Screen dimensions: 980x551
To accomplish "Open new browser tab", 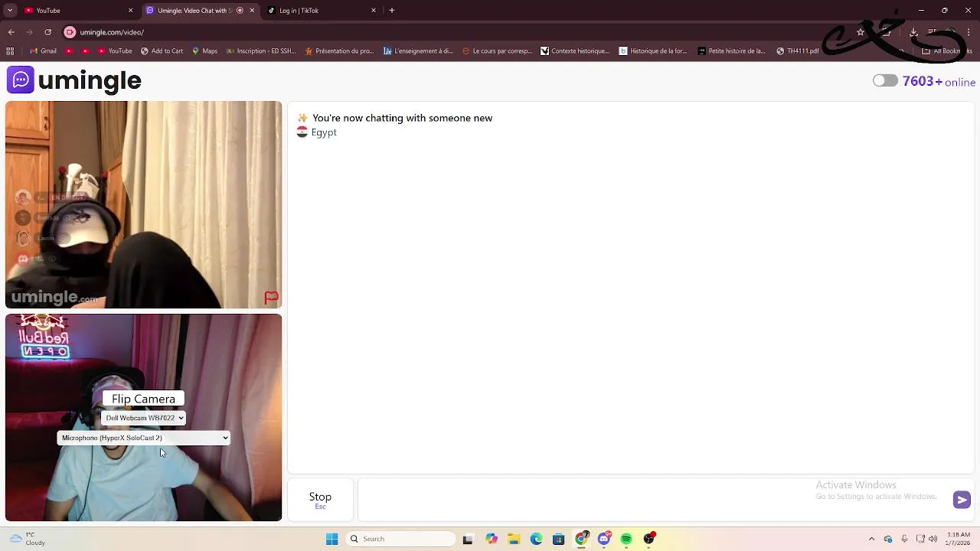I will (x=392, y=10).
